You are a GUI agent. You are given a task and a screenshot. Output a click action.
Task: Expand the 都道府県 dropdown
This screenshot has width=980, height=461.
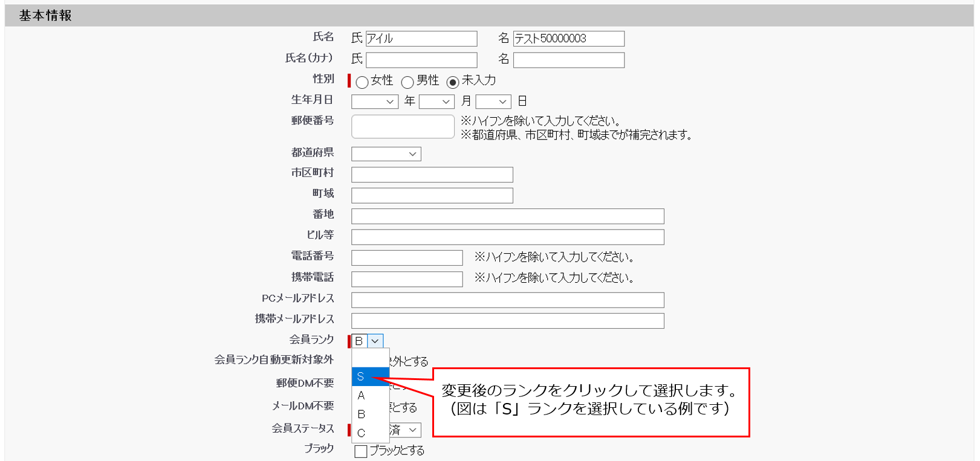coord(386,154)
